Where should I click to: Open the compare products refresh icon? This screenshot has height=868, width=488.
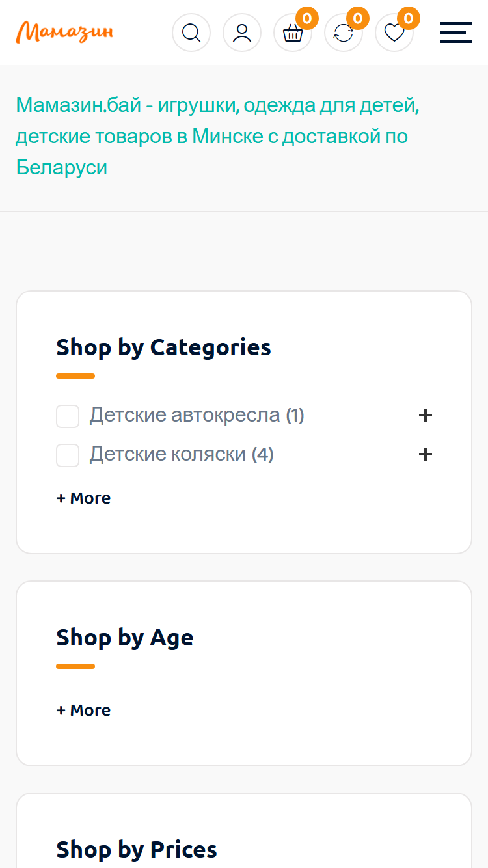(x=344, y=33)
